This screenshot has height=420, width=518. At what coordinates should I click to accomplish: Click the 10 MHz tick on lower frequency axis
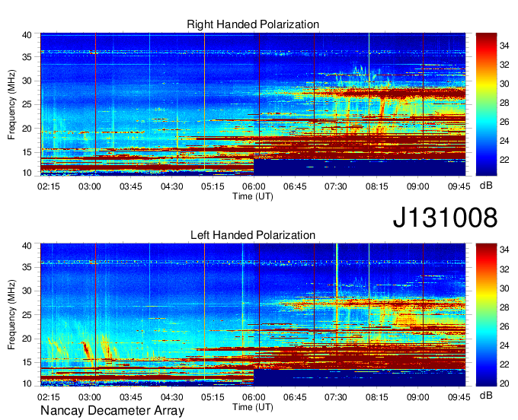click(27, 383)
